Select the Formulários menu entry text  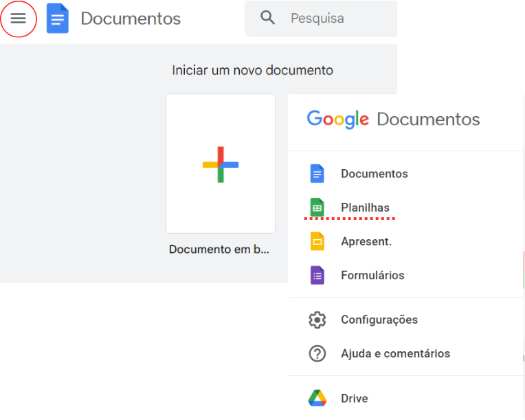point(372,276)
